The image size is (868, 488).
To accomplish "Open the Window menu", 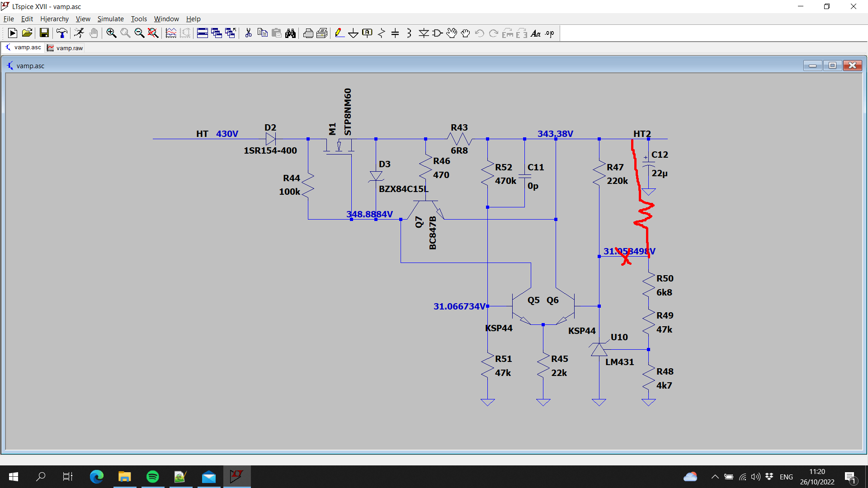I will [x=166, y=19].
